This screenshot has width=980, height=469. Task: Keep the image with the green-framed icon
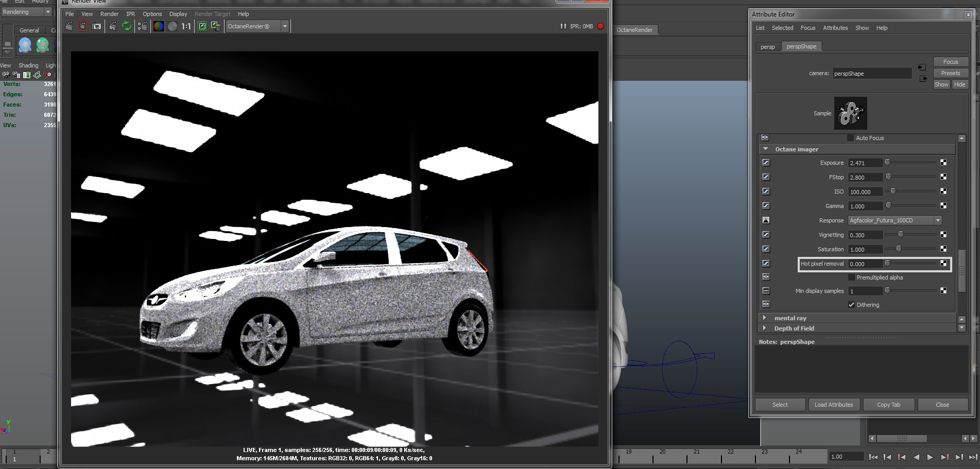pyautogui.click(x=202, y=26)
